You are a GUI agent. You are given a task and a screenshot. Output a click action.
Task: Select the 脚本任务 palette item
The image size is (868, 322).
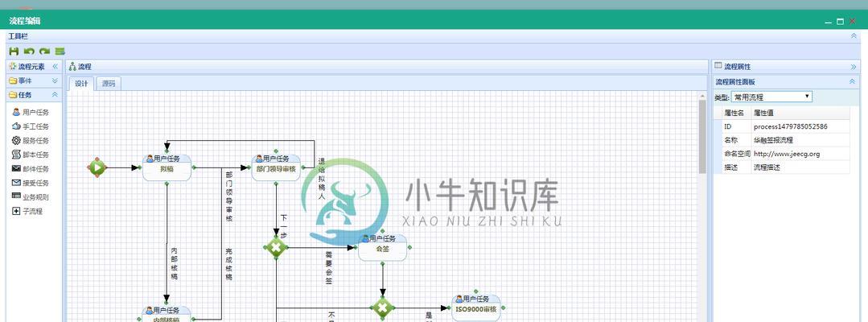tap(31, 155)
